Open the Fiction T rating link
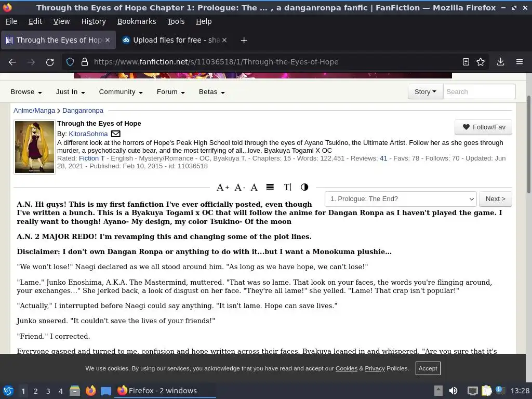Screen dimensions: 532x399 91,158
